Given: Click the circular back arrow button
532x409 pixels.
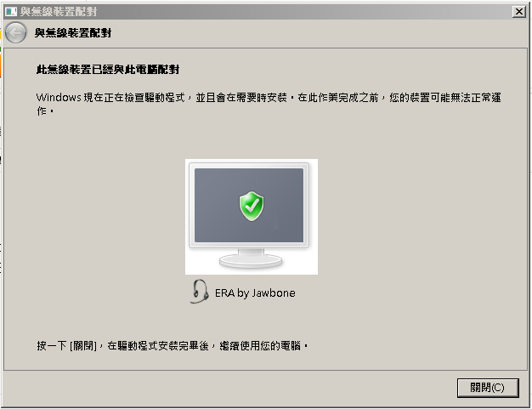Looking at the screenshot, I should click(x=15, y=32).
